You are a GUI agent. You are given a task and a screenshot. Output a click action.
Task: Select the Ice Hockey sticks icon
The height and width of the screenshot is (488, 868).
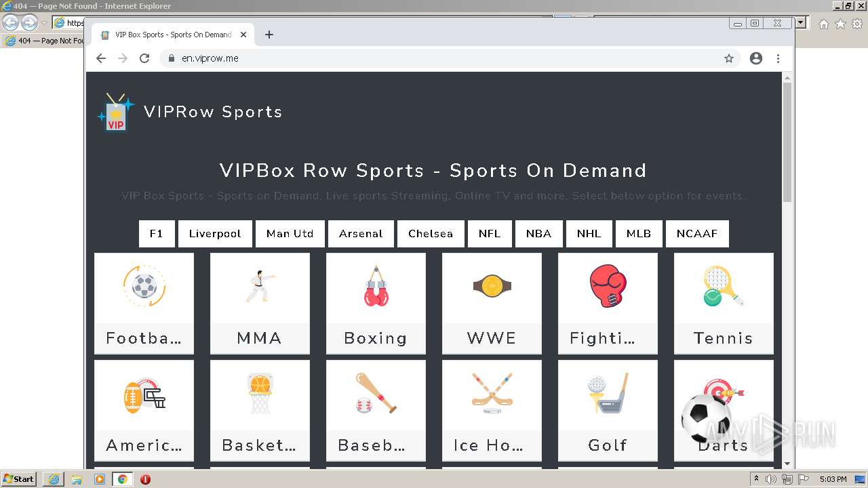coord(492,393)
